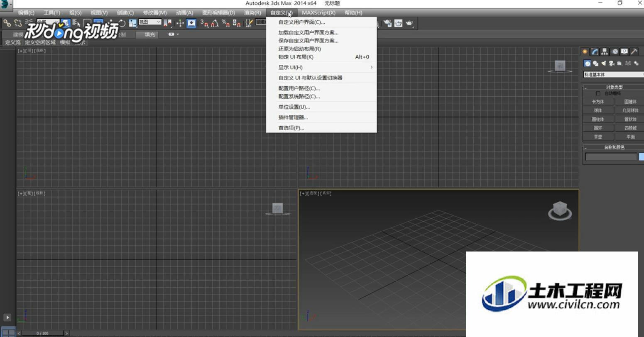Toggle the Spinner Snap button
The width and height of the screenshot is (644, 337).
tap(237, 23)
